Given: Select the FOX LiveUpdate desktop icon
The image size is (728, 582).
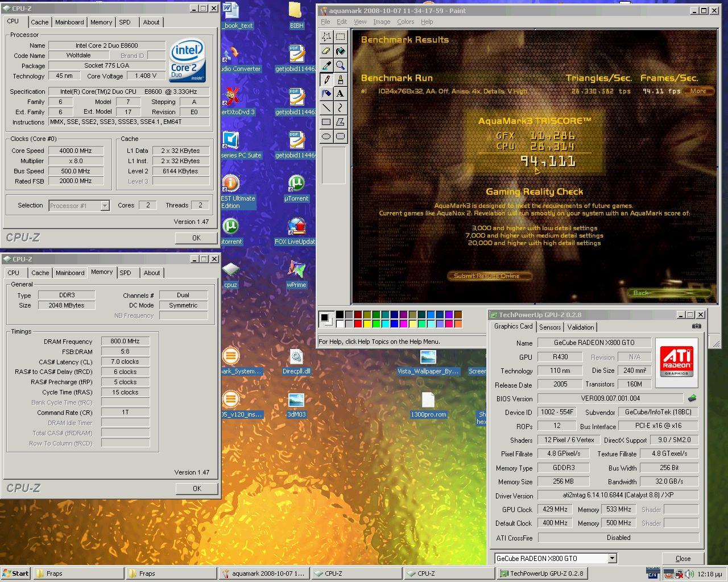Looking at the screenshot, I should click(x=295, y=231).
